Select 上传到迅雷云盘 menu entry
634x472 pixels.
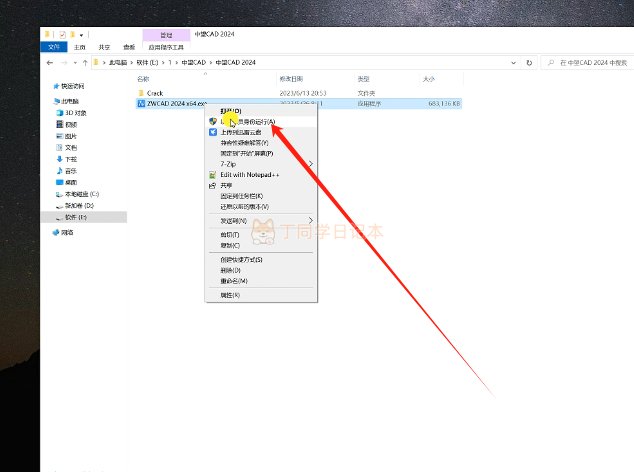point(261,132)
